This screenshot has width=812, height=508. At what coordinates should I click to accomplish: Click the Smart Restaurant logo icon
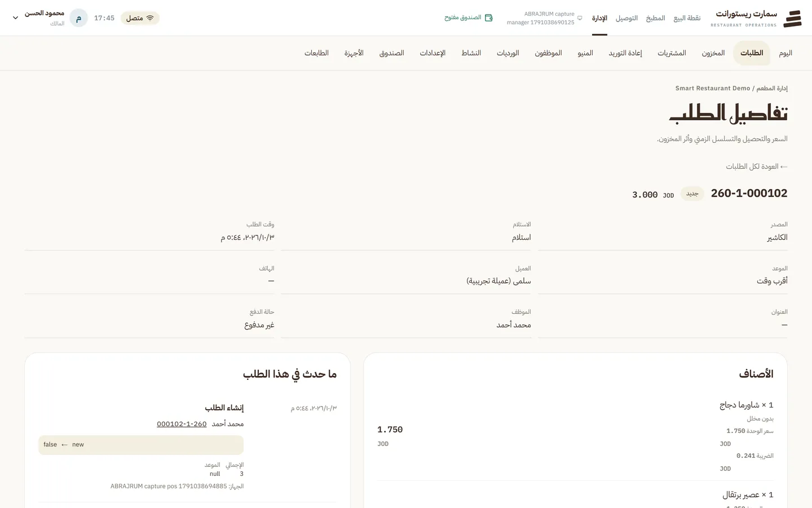tap(792, 18)
